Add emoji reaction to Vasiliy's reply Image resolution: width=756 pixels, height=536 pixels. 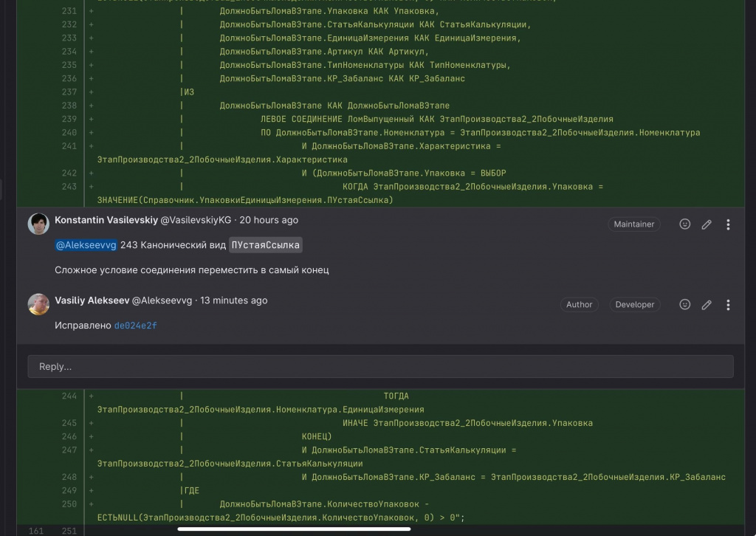click(x=684, y=304)
